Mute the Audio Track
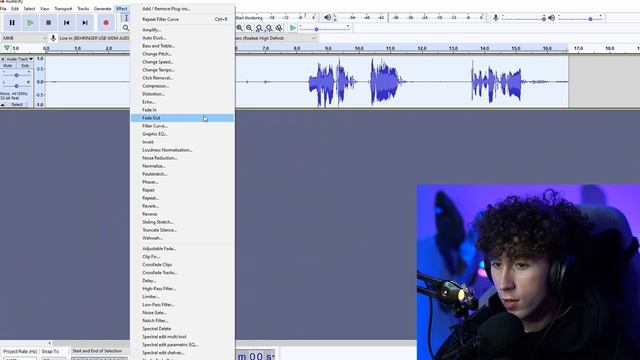Screen dimensions: 640x360 click(x=8, y=66)
